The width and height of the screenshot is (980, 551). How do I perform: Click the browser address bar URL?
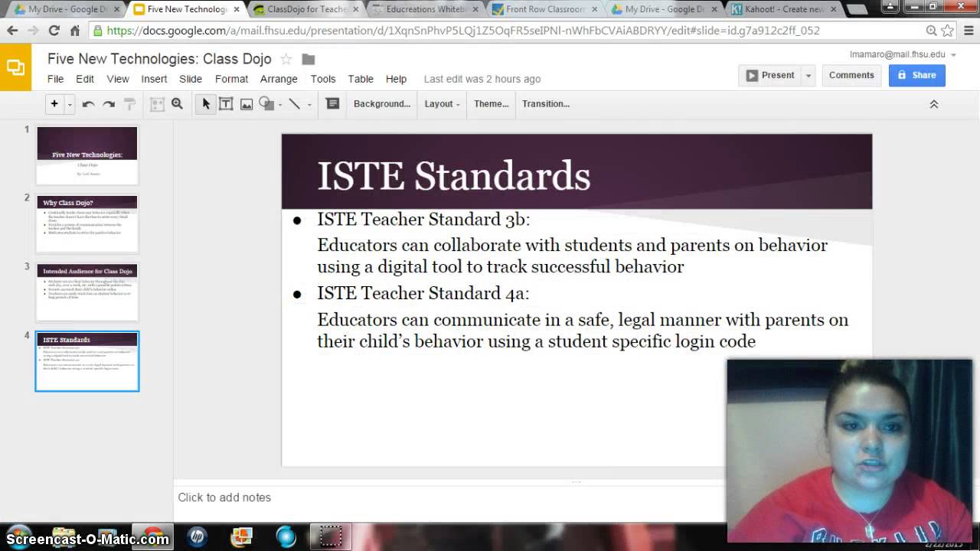click(x=463, y=31)
